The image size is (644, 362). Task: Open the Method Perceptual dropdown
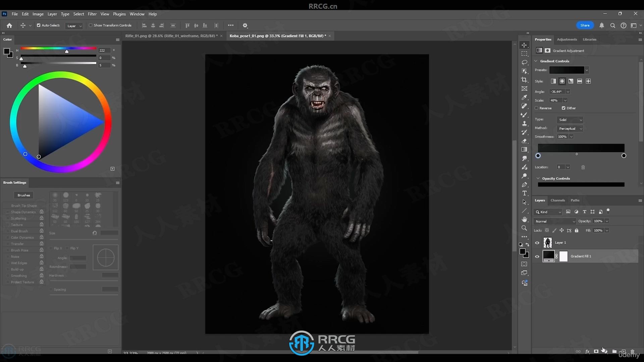[570, 128]
